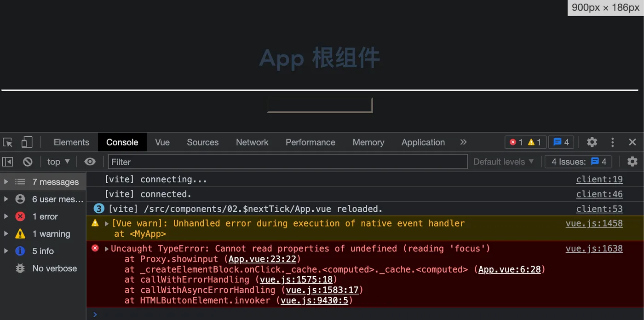Click the eye icon for live expressions

[x=90, y=162]
